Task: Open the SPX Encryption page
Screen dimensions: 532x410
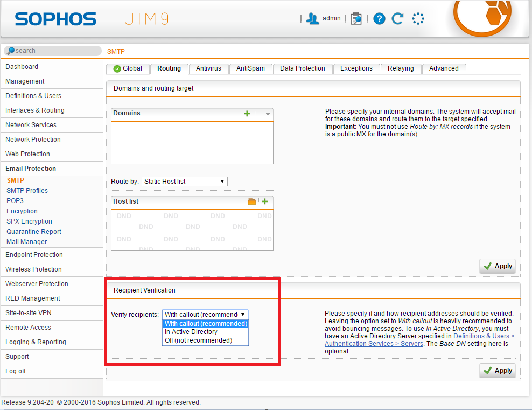Action: point(29,221)
